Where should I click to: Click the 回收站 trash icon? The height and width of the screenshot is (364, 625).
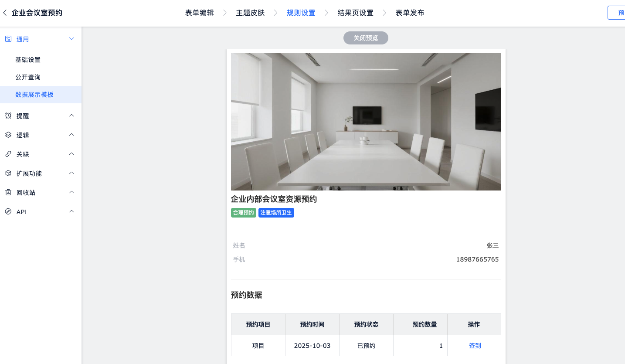click(8, 193)
